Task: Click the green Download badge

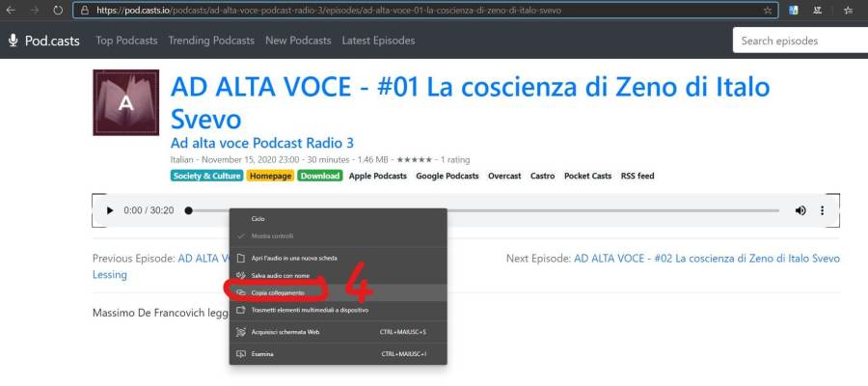Action: [320, 176]
